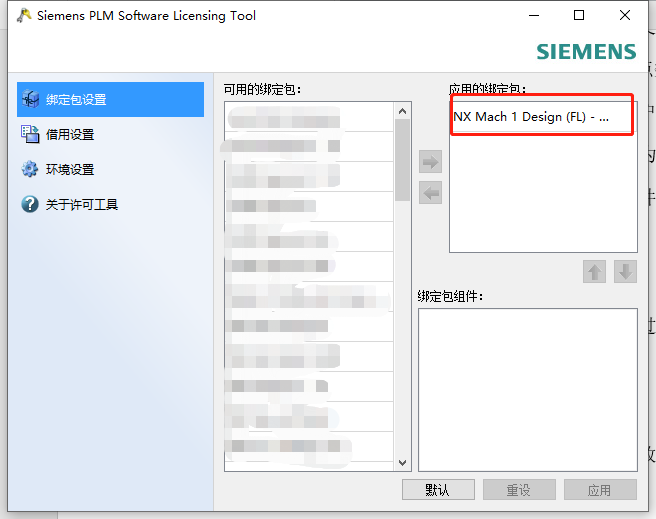Click the left arrow to remove a bundle
Image resolution: width=656 pixels, height=519 pixels.
point(430,193)
